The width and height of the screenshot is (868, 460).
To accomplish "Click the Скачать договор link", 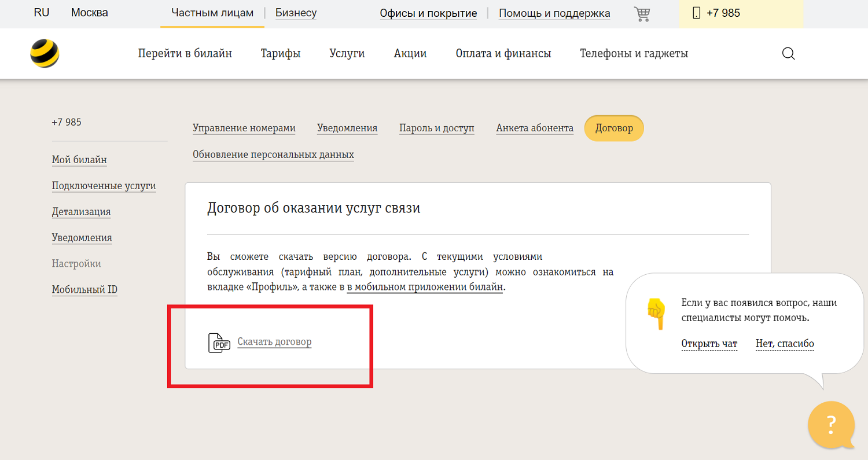I will [275, 342].
